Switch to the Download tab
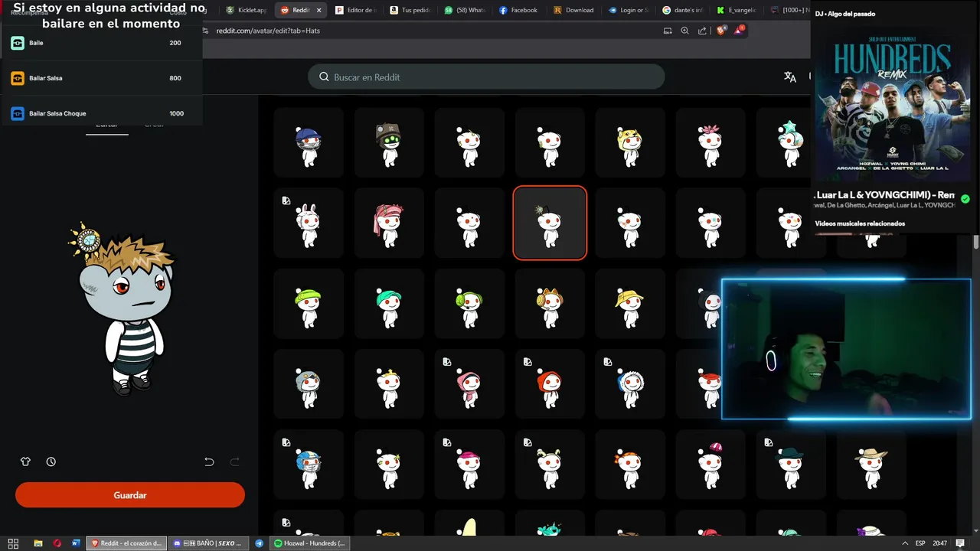The width and height of the screenshot is (980, 551). pos(573,10)
